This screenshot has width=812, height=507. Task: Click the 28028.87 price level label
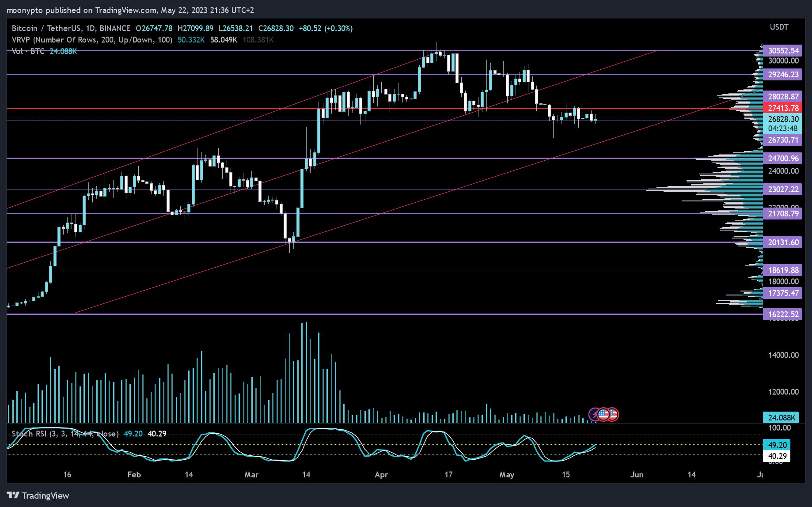(783, 97)
